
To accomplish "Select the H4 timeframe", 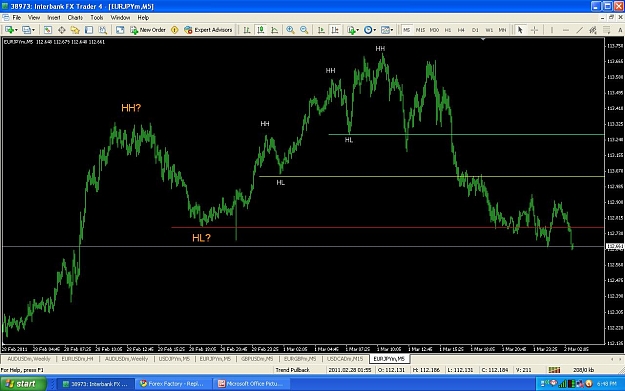I will tap(461, 30).
